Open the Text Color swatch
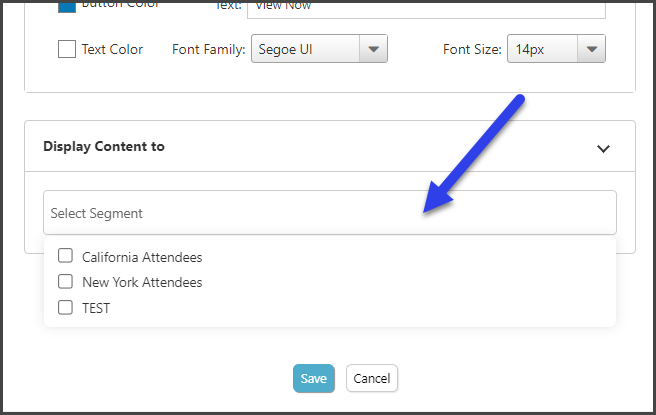The width and height of the screenshot is (656, 415). point(67,49)
